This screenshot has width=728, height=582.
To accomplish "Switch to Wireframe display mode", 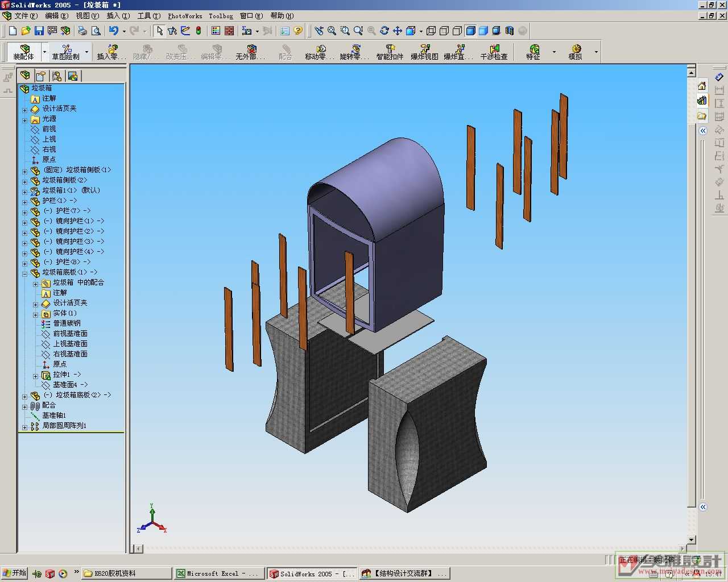I will pyautogui.click(x=431, y=31).
